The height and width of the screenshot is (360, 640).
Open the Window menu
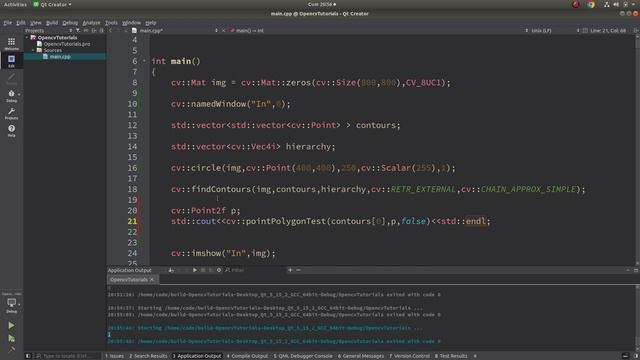[131, 23]
